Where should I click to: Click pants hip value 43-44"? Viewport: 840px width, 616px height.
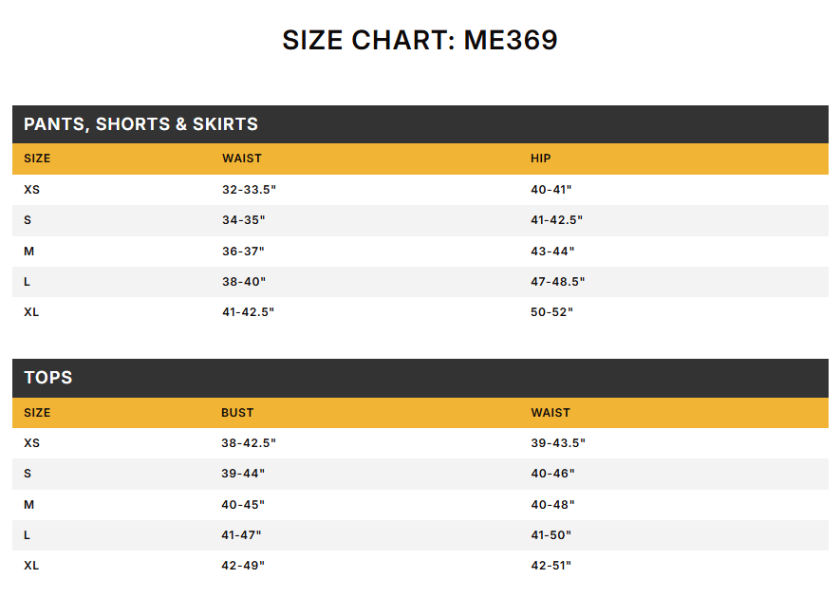tap(552, 252)
